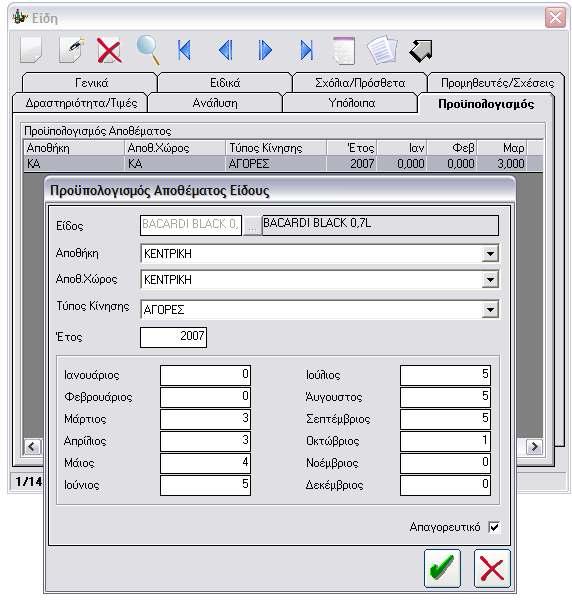The width and height of the screenshot is (572, 600).
Task: Click the red X delete icon in toolbar
Action: tap(109, 50)
